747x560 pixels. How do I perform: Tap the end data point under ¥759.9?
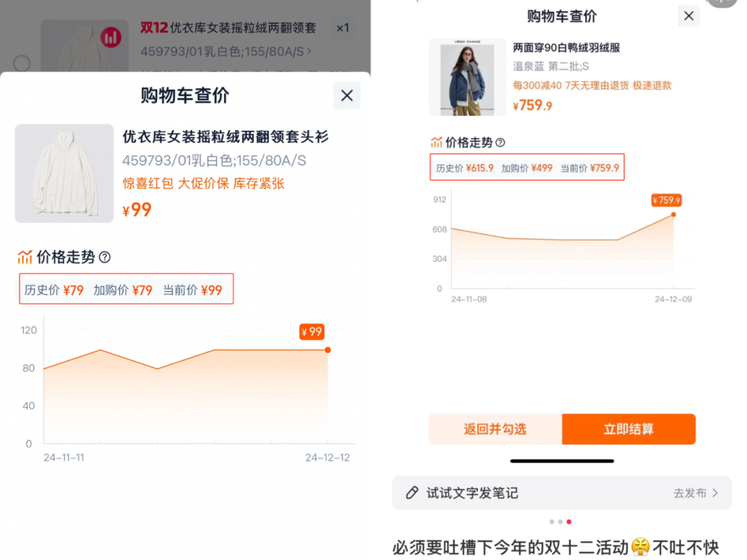(673, 215)
